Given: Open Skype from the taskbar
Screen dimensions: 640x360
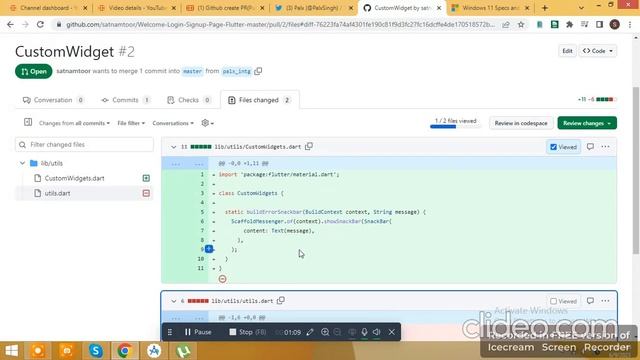Looking at the screenshot, I should 96,351.
